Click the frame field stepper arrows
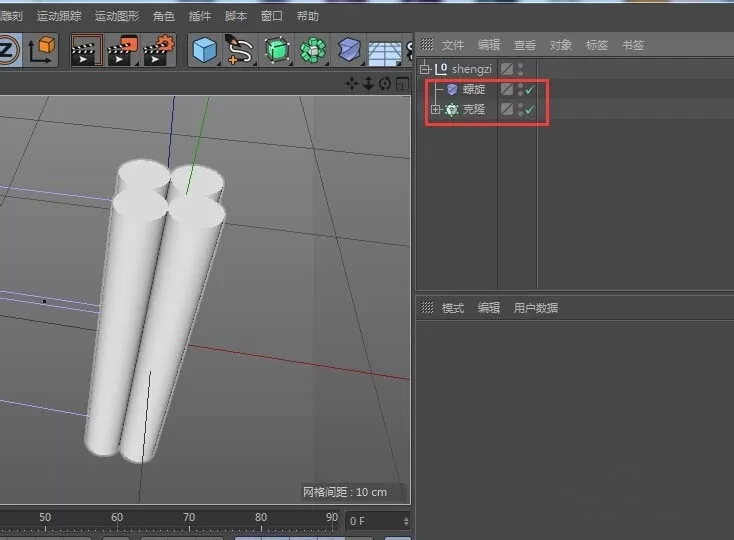 [x=406, y=521]
